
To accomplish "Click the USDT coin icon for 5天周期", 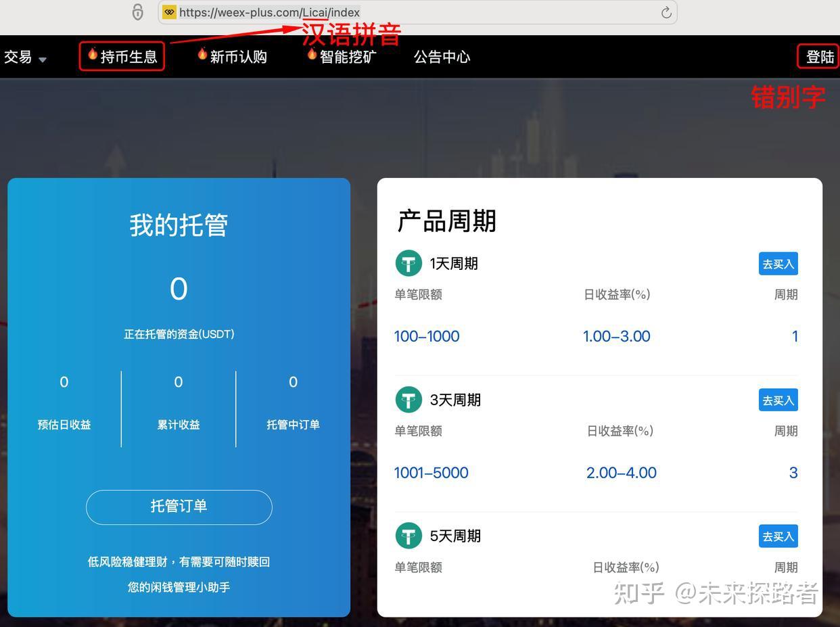I will (409, 535).
